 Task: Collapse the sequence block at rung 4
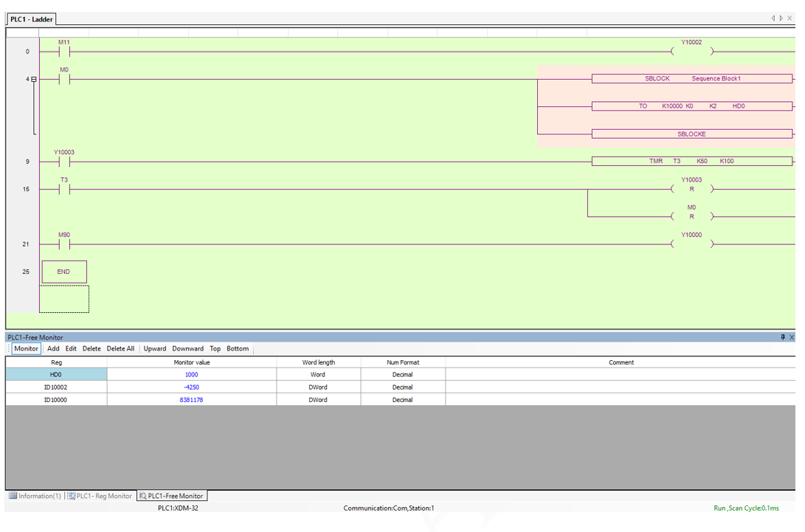tap(34, 79)
